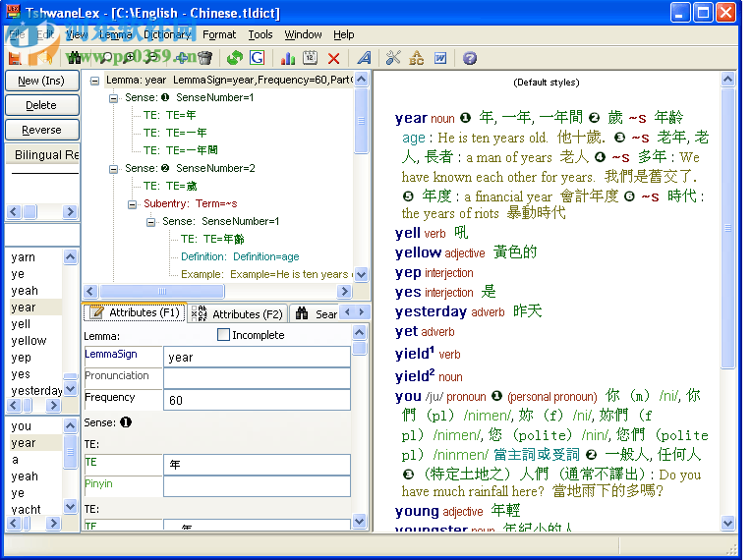Click the ABC blocks toolbar icon
752x560 pixels.
(416, 58)
